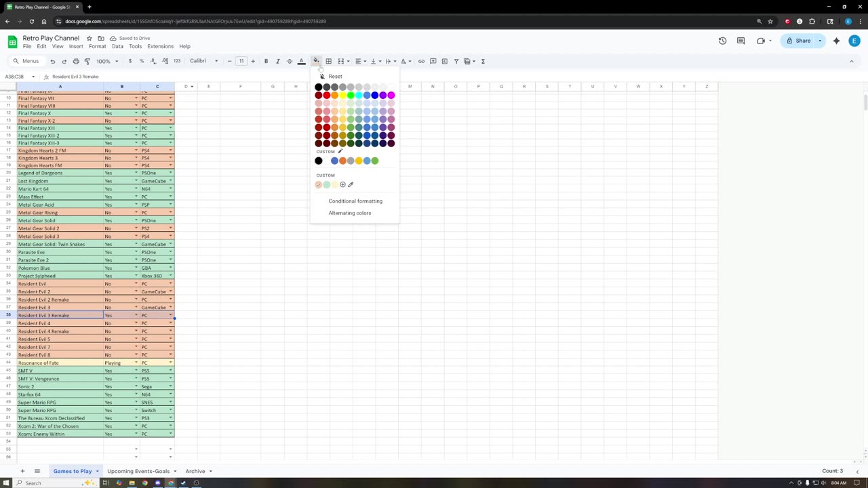Click the functions sigma icon

tap(483, 61)
